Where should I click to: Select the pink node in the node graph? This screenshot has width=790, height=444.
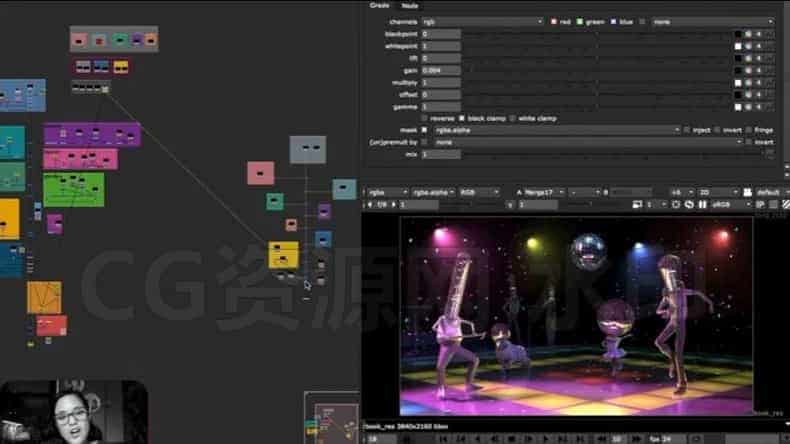[x=260, y=173]
